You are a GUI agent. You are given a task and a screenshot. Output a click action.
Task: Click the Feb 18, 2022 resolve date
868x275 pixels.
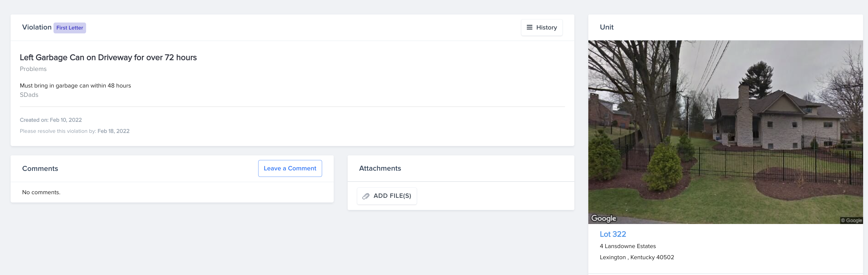pos(113,131)
